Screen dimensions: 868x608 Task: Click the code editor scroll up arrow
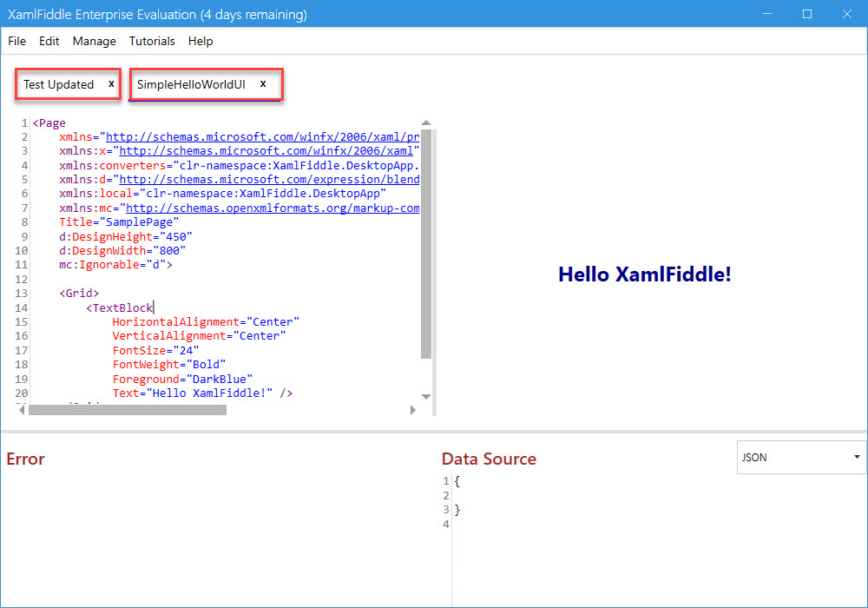(x=425, y=122)
